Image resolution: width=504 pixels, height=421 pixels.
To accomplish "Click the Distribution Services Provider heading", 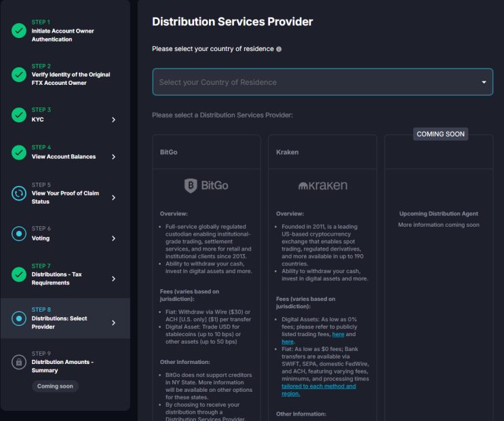I will pos(233,22).
